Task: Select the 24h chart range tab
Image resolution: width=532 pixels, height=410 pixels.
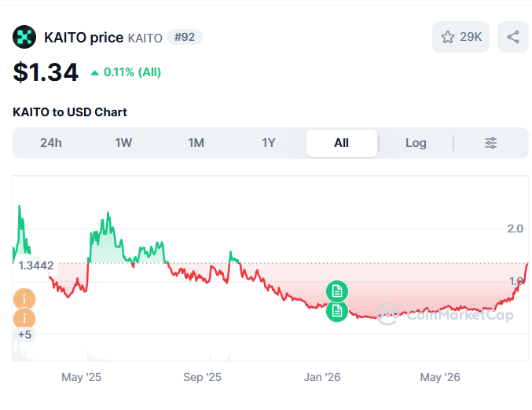Action: (x=51, y=143)
